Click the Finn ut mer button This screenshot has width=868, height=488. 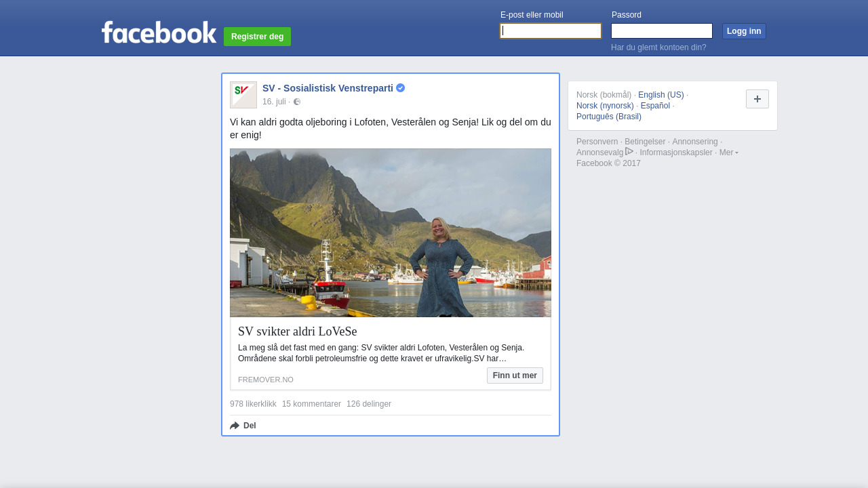515,375
